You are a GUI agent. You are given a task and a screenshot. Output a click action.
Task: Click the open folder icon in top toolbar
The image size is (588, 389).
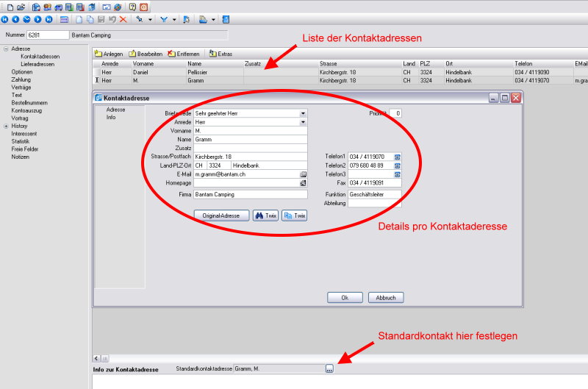click(21, 7)
